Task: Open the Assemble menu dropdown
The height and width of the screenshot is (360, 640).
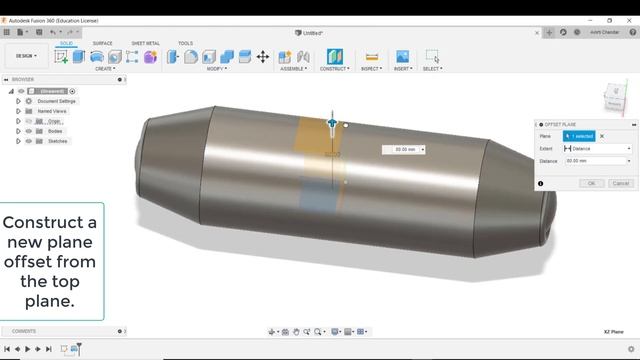Action: (293, 69)
